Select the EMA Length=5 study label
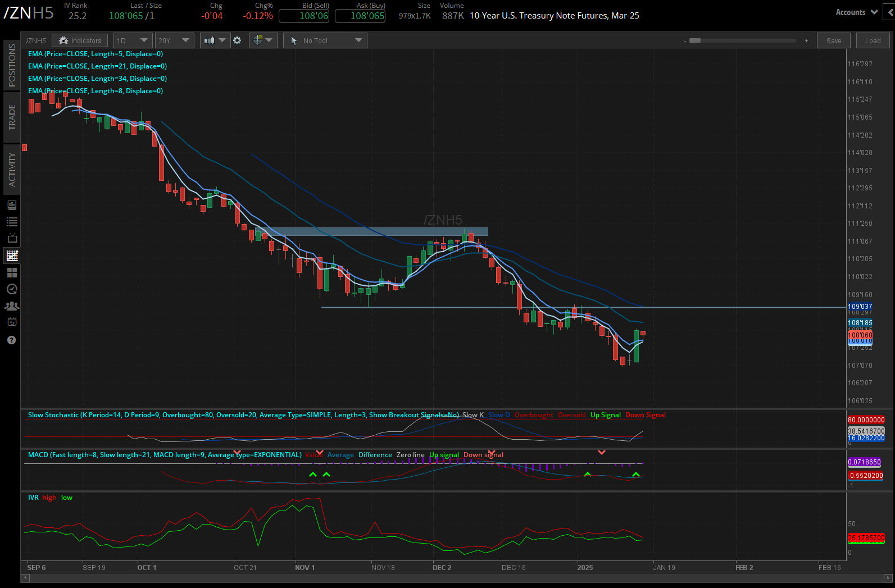 coord(96,54)
